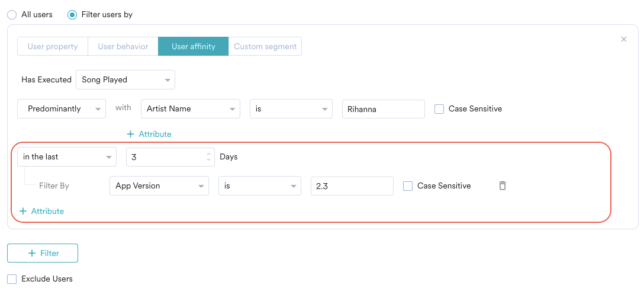
Task: Click the plus Attribute link under Artist Name
Action: pyautogui.click(x=149, y=134)
